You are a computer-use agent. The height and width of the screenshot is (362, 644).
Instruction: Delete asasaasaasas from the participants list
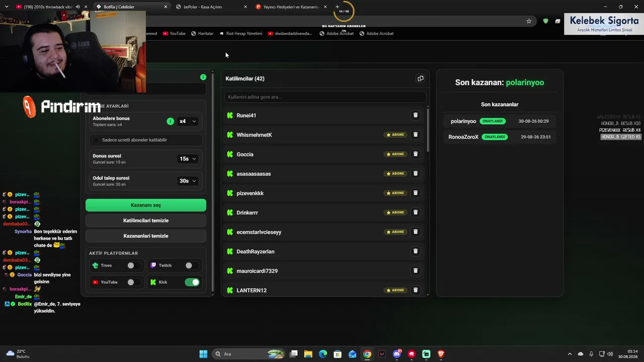point(416,173)
